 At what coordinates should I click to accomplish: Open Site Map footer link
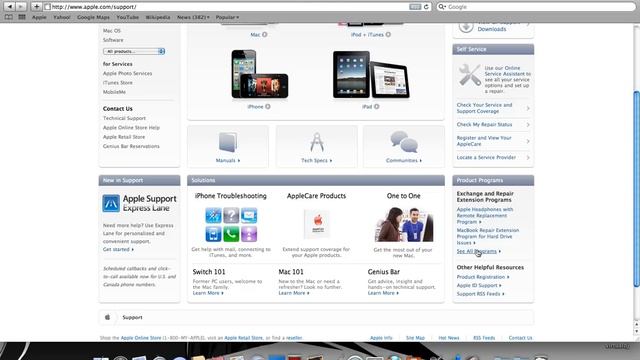pos(415,338)
